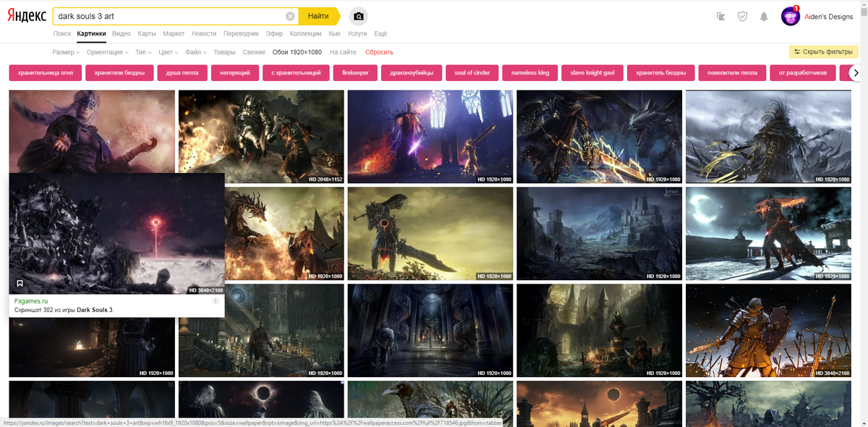Viewport: 868px width, 427px height.
Task: Open search by image camera icon
Action: click(359, 16)
